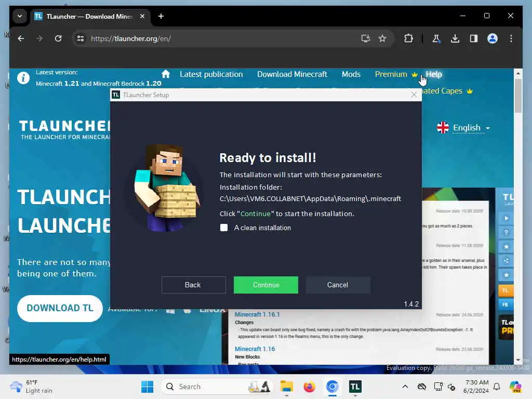The width and height of the screenshot is (532, 399).
Task: Open site information icon in address bar
Action: 81,38
